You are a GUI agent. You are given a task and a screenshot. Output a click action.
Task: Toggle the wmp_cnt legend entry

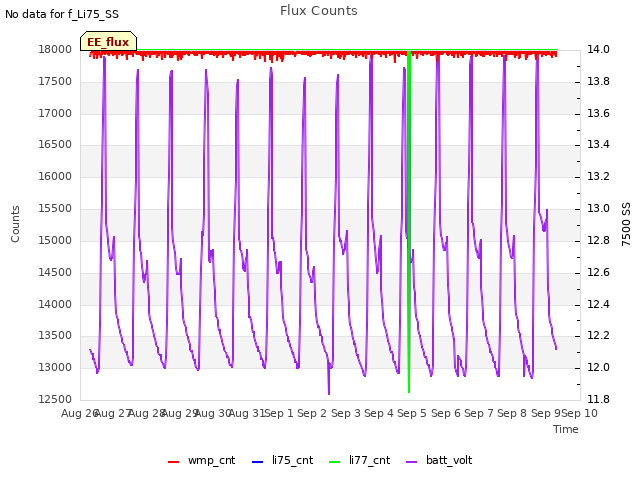pyautogui.click(x=202, y=460)
